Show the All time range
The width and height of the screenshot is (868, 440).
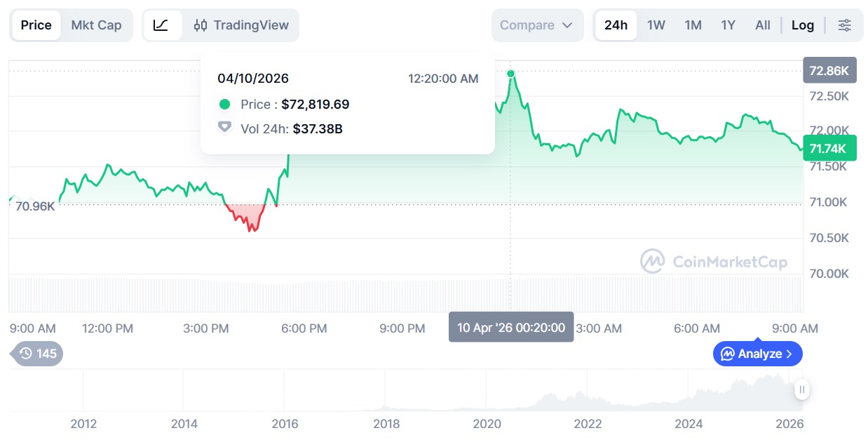tap(763, 25)
